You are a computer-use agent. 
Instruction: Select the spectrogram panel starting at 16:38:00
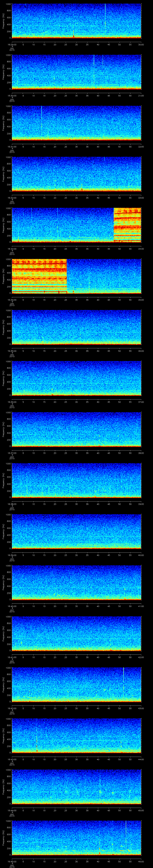tap(76, 481)
